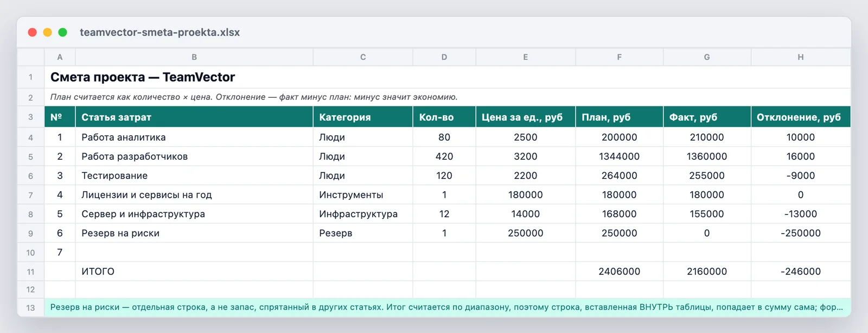868x333 pixels.
Task: Select column A header
Action: click(x=60, y=57)
